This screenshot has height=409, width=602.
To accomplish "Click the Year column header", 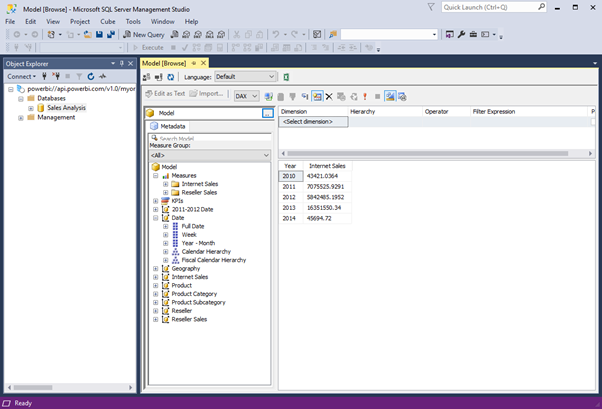I will (x=290, y=166).
